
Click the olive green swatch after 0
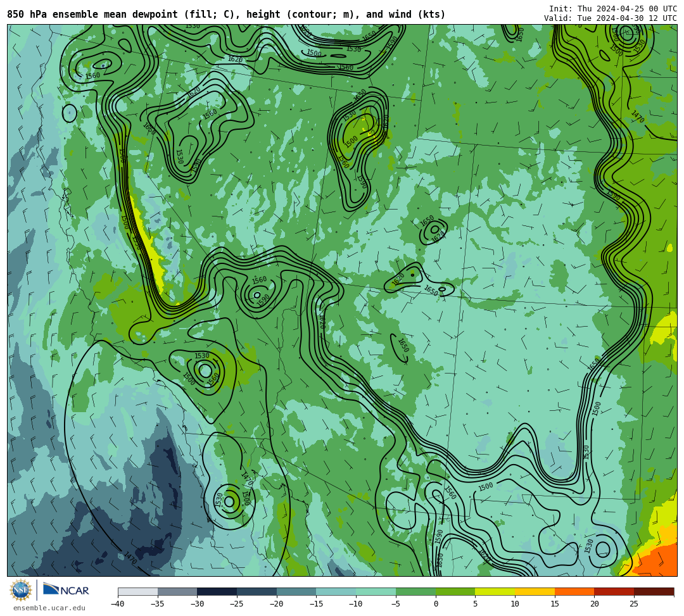click(x=455, y=591)
